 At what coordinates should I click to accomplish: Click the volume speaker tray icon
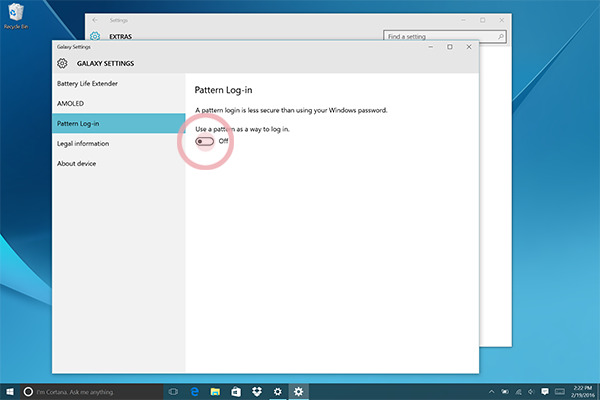click(531, 392)
